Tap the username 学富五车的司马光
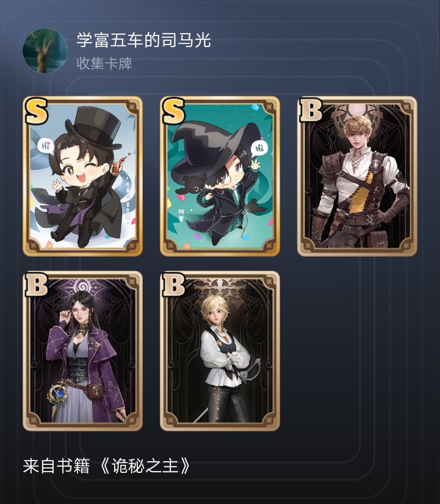 [x=143, y=40]
